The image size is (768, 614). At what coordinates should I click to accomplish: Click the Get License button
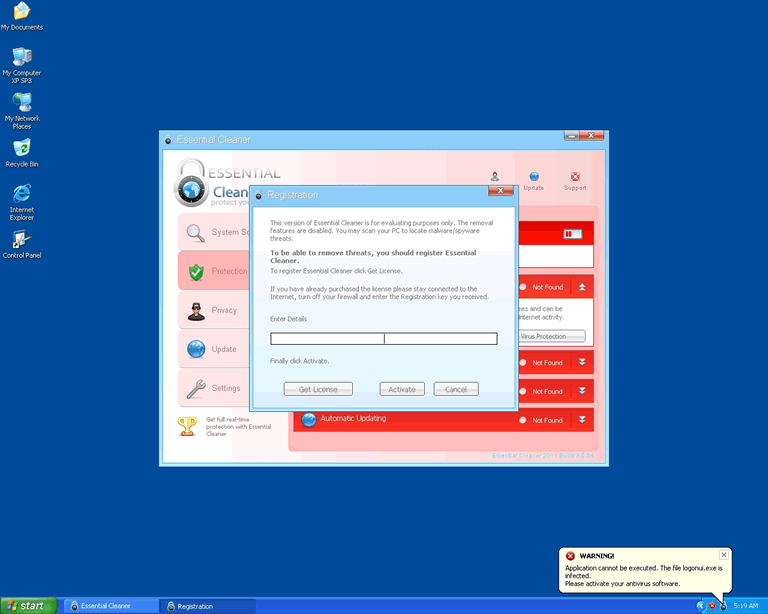pos(318,389)
